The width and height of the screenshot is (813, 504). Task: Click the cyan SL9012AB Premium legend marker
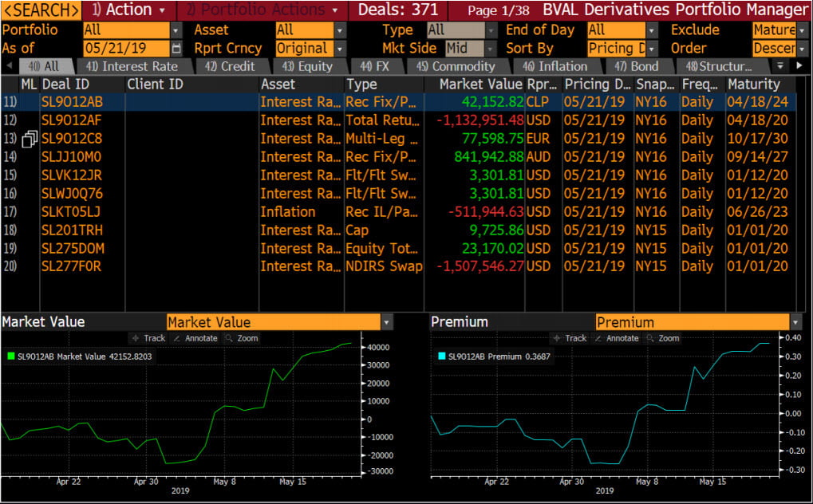tap(442, 356)
